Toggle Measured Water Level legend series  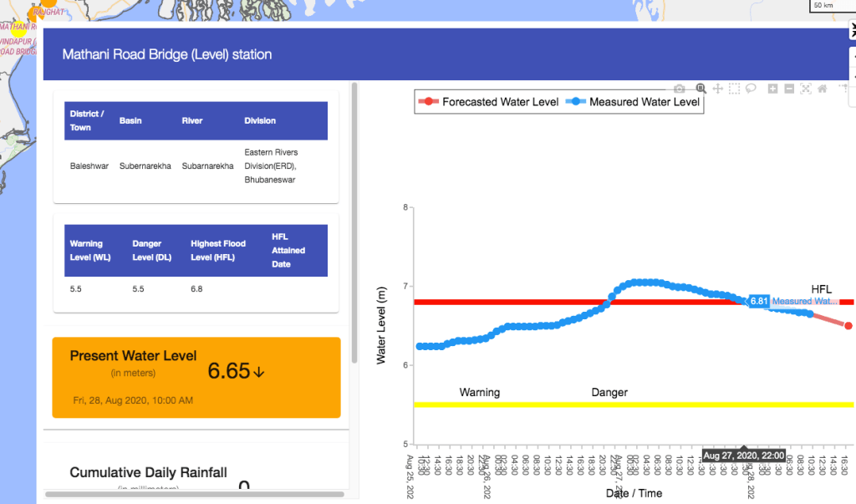coord(634,102)
